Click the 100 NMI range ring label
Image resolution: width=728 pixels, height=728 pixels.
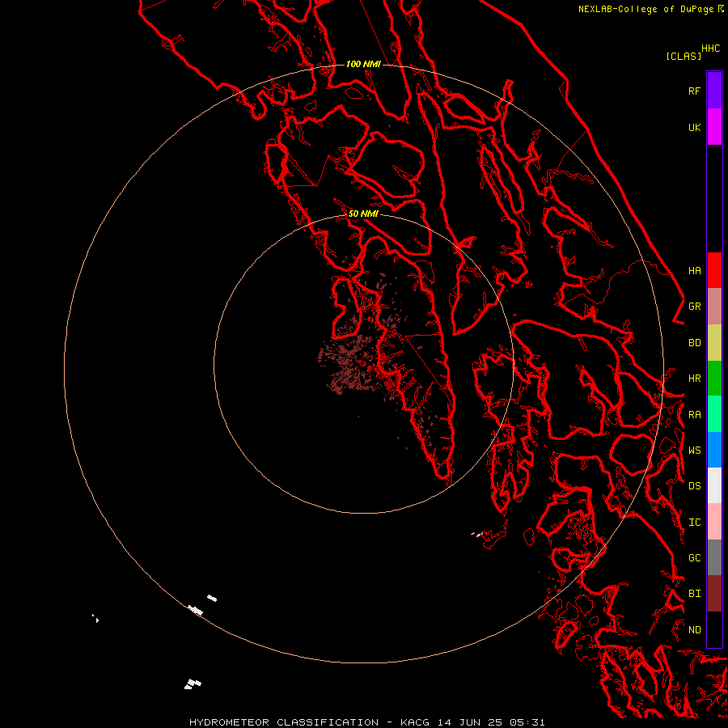coord(363,64)
